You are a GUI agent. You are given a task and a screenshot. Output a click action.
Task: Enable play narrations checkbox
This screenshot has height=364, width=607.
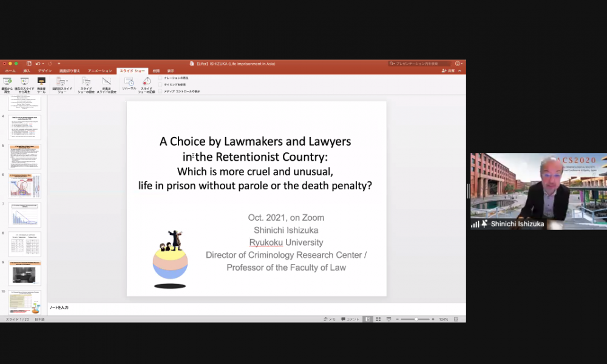tap(160, 78)
